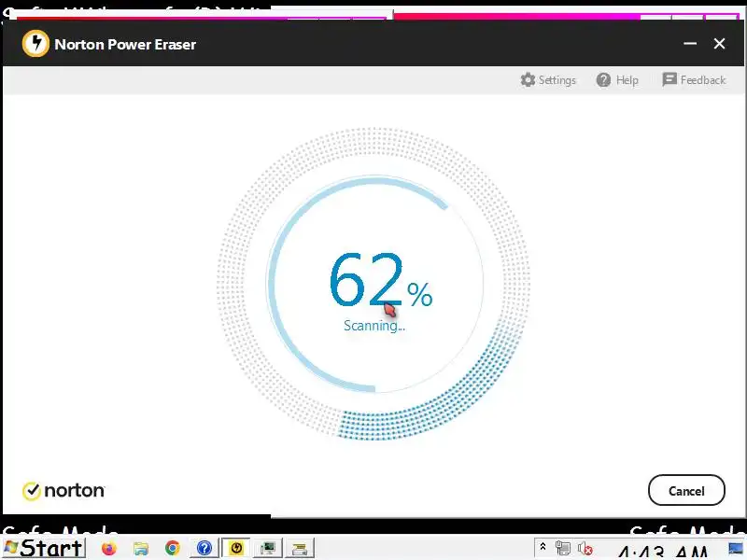Click the Help question mark icon
The height and width of the screenshot is (560, 747).
pyautogui.click(x=603, y=80)
